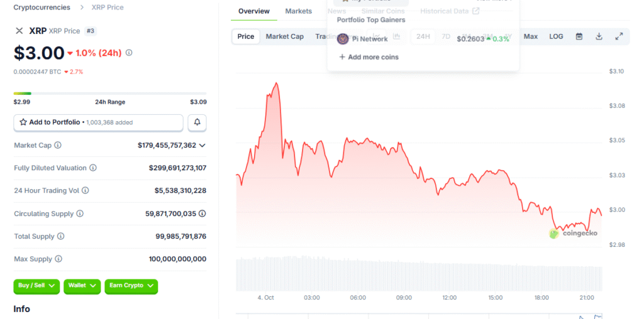
Task: Toggle the LOG scale on the chart
Action: 556,36
